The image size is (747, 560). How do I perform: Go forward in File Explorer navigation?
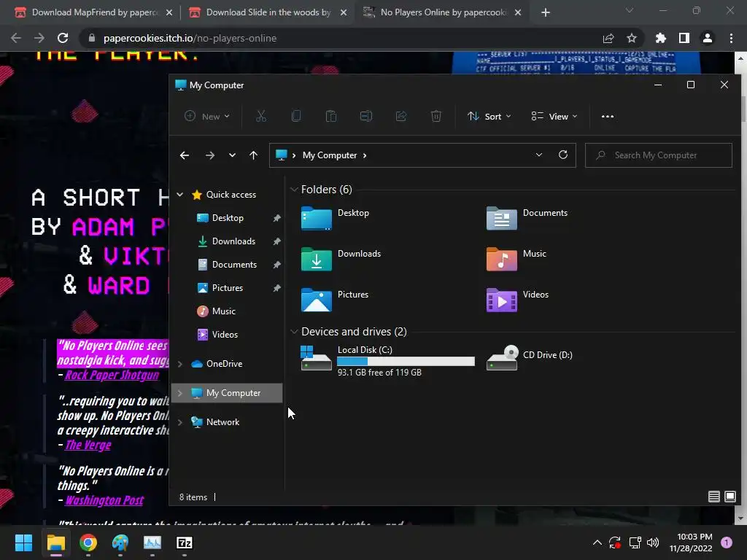tap(209, 155)
